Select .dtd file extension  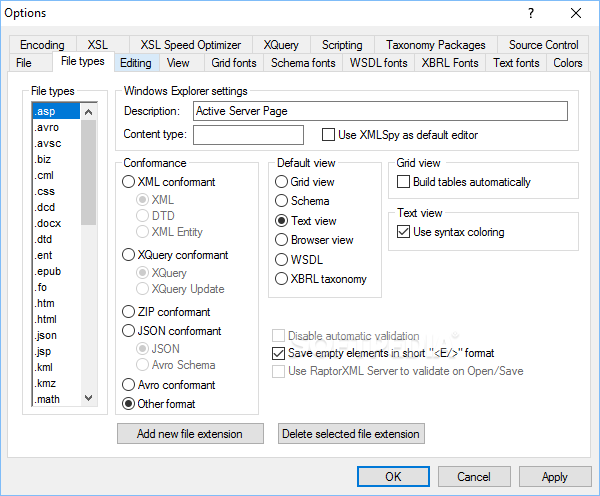coord(56,239)
